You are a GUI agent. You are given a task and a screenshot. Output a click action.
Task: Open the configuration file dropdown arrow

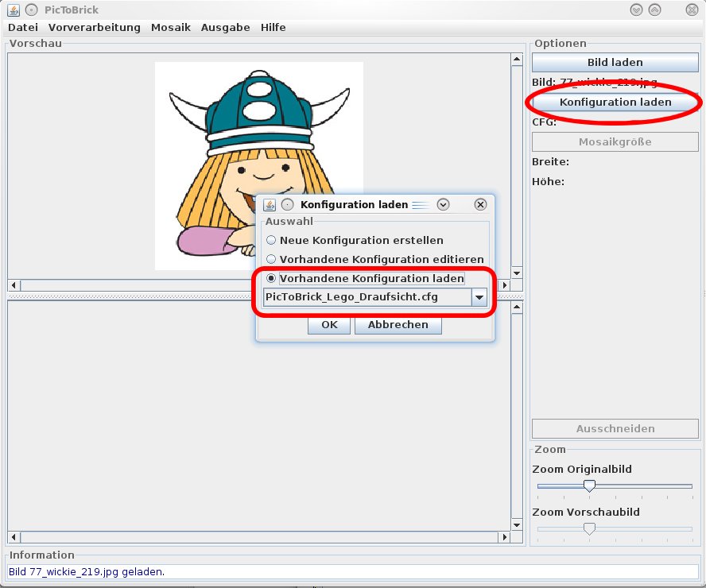point(479,297)
